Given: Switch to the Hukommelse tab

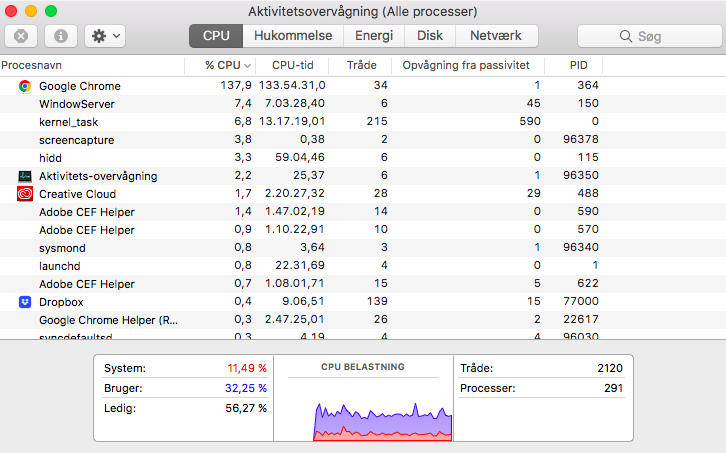Looking at the screenshot, I should pyautogui.click(x=294, y=36).
